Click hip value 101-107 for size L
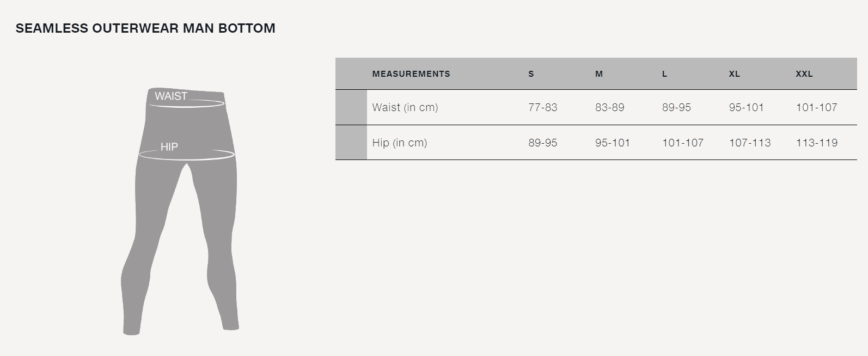Image resolution: width=868 pixels, height=356 pixels. coord(683,143)
